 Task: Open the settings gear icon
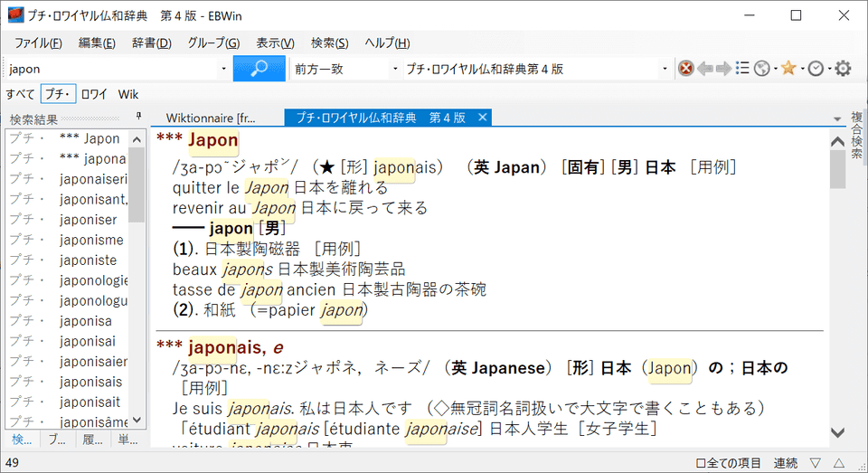pyautogui.click(x=843, y=69)
